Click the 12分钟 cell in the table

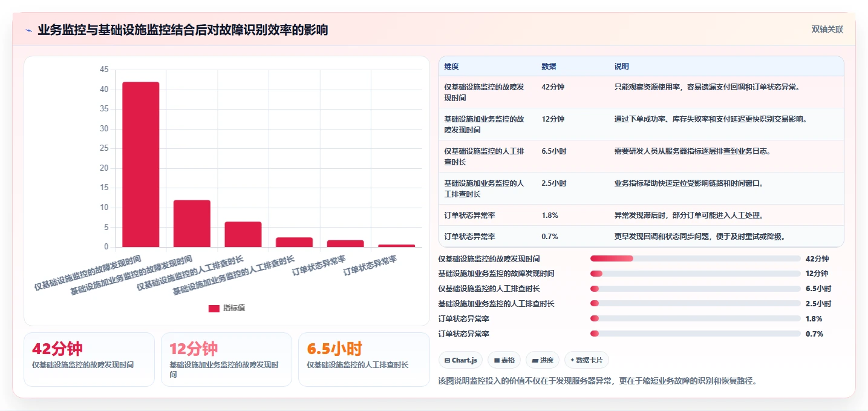(x=553, y=119)
